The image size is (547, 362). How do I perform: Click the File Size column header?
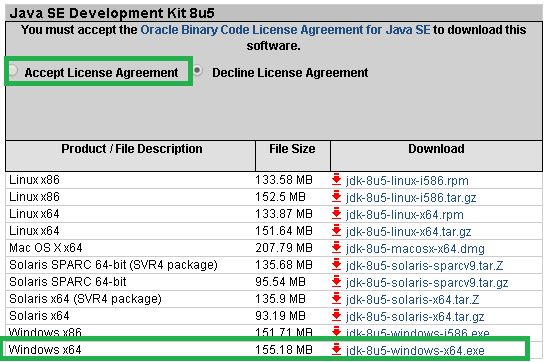coord(292,156)
